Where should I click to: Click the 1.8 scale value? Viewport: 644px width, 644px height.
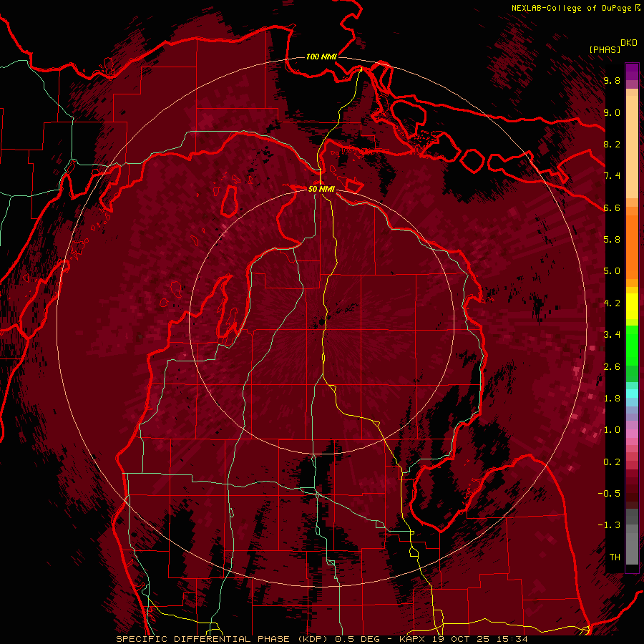(612, 399)
